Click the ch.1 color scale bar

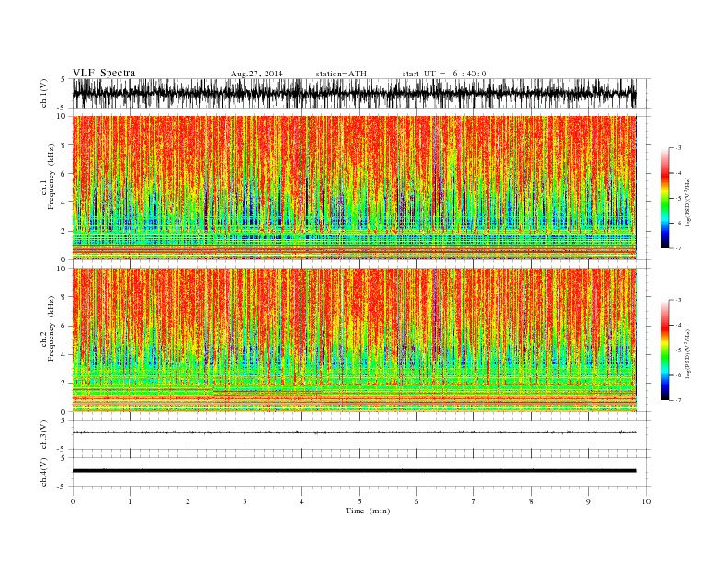(665, 198)
